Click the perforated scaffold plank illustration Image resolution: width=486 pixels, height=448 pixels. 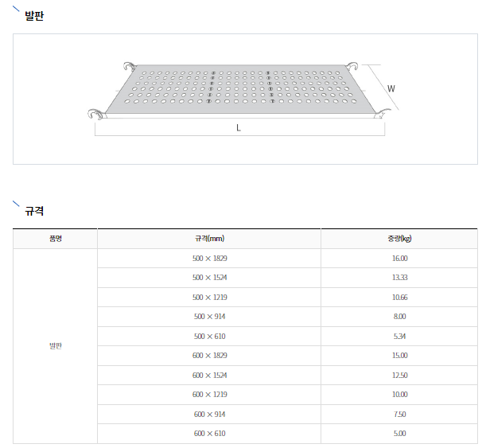tap(240, 91)
